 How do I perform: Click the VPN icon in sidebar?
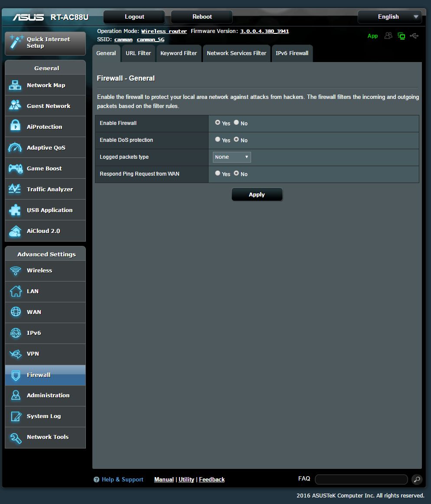tap(15, 354)
